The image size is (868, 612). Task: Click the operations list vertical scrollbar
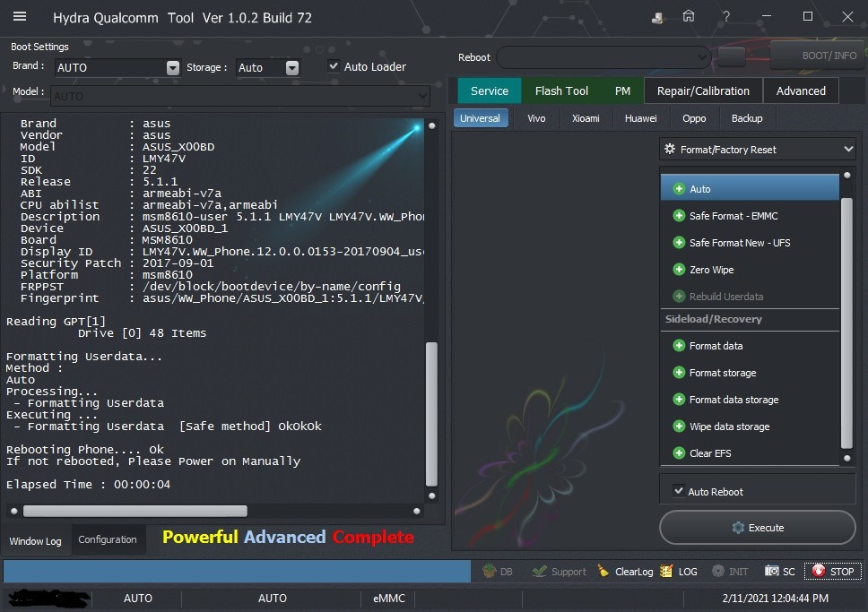point(846,323)
